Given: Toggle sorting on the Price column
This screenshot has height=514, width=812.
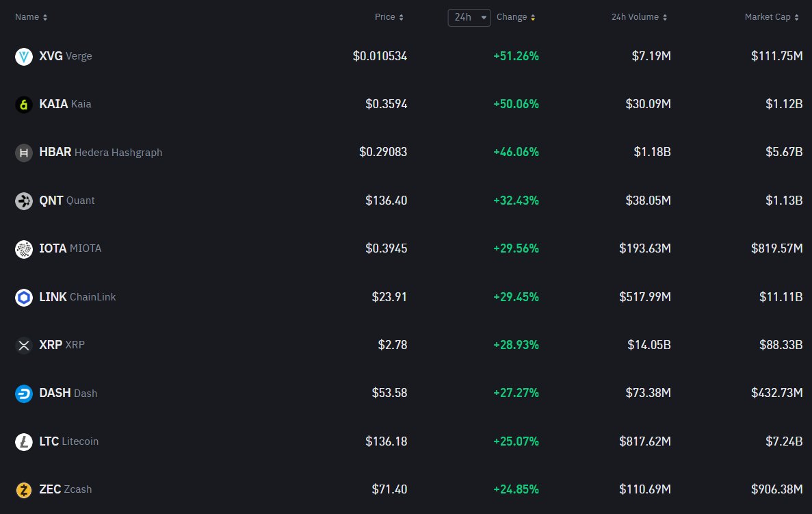Looking at the screenshot, I should [389, 17].
